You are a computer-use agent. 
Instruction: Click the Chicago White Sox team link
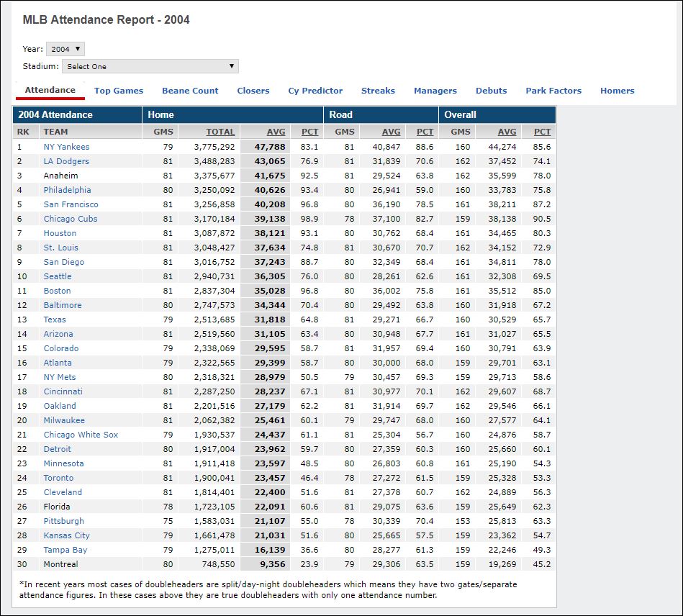(x=81, y=435)
